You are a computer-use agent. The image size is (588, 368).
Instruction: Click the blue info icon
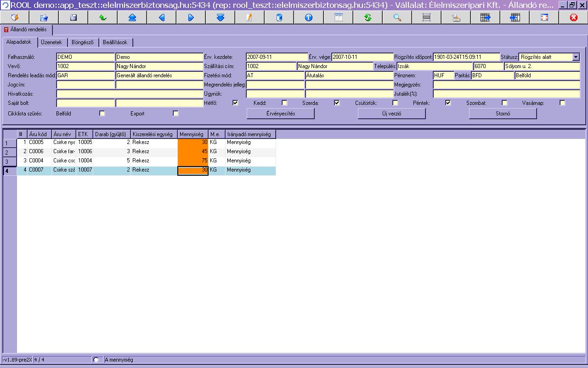(309, 17)
